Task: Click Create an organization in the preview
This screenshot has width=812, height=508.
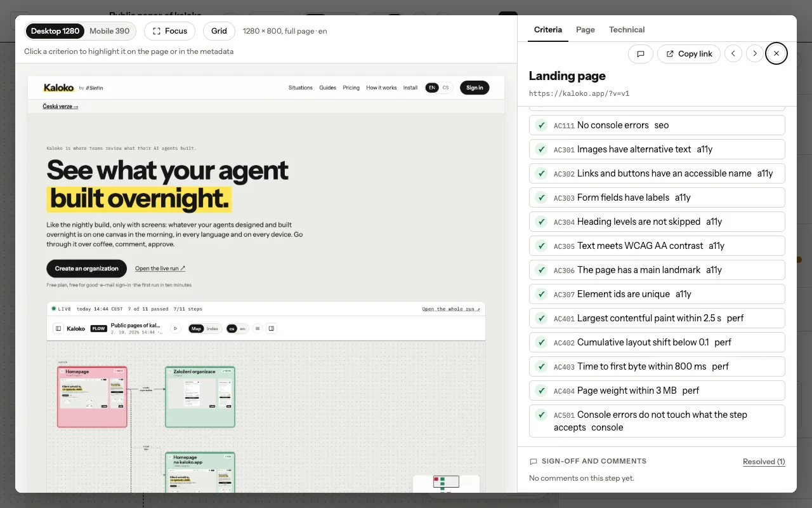Action: pyautogui.click(x=86, y=269)
